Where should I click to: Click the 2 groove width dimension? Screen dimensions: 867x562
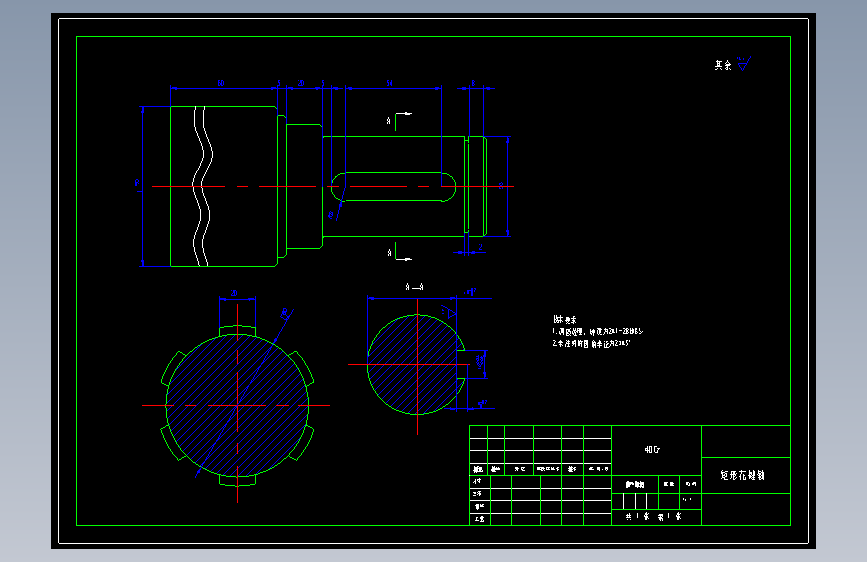480,247
